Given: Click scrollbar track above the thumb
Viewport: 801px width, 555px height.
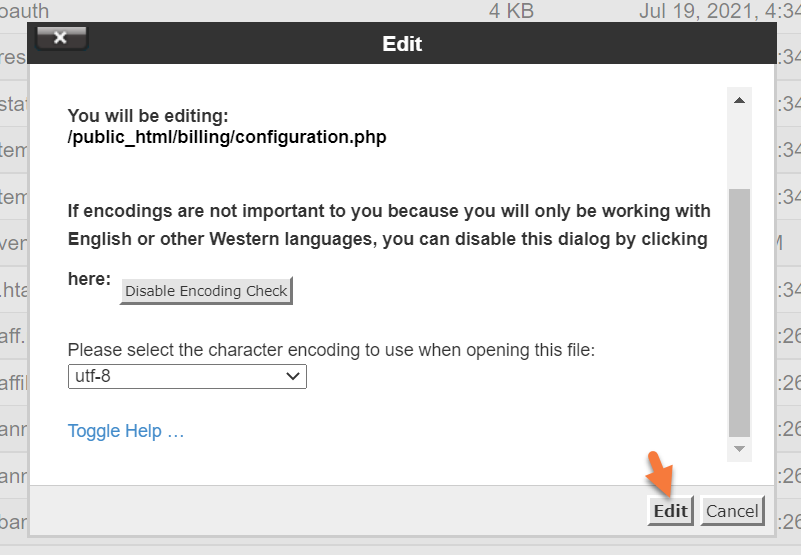Looking at the screenshot, I should point(739,150).
